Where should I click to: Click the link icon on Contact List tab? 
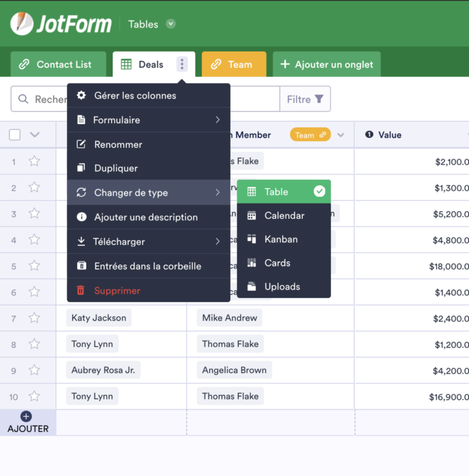click(24, 64)
